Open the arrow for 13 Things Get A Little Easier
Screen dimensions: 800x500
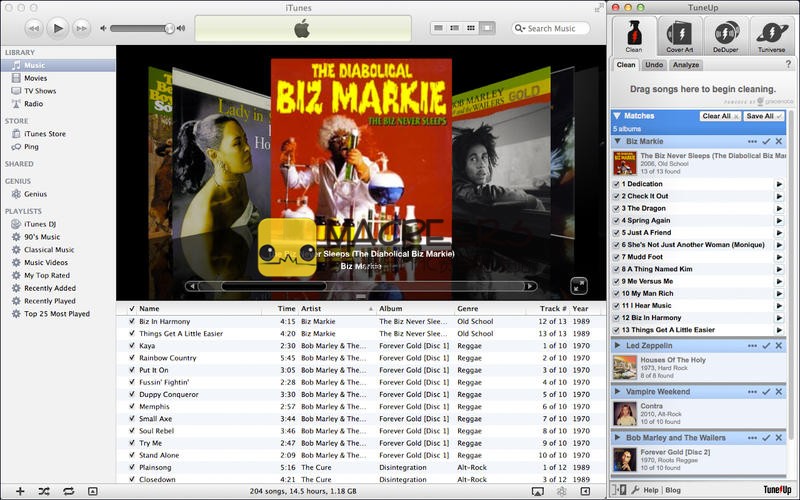click(x=779, y=330)
